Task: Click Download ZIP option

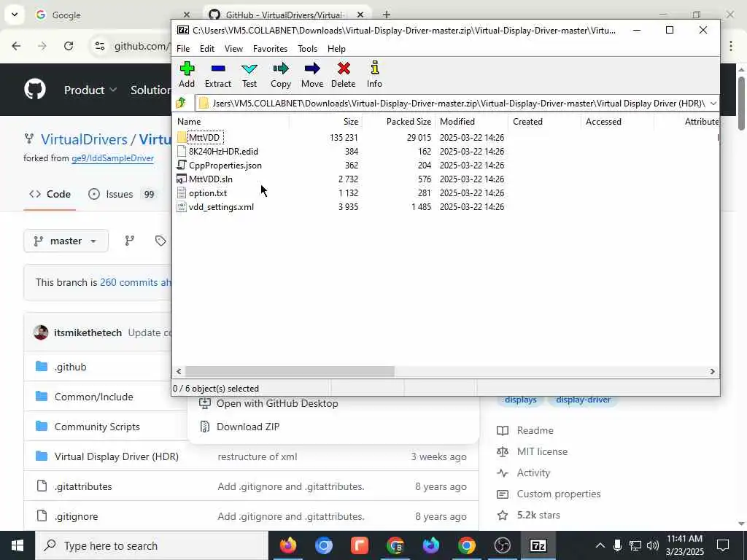Action: (x=248, y=427)
